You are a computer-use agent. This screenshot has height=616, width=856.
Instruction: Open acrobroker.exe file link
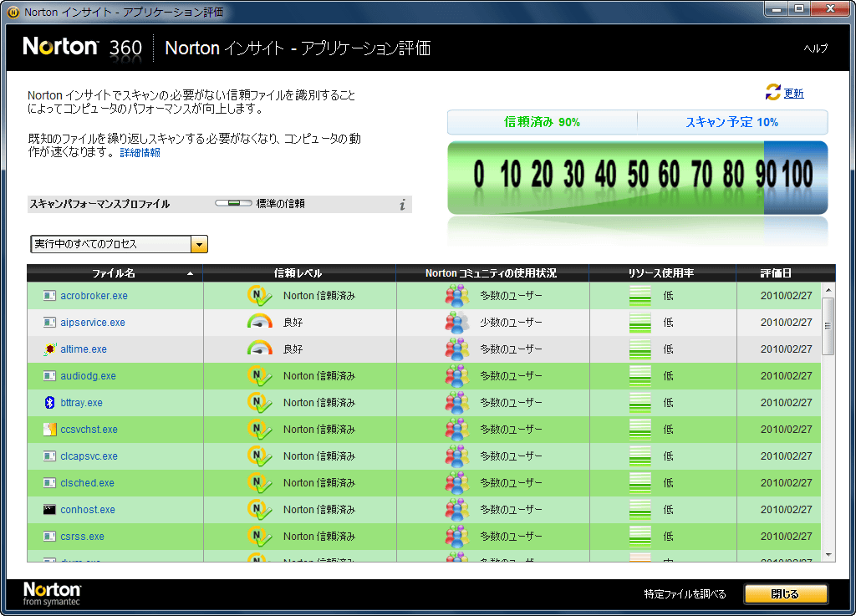[94, 296]
